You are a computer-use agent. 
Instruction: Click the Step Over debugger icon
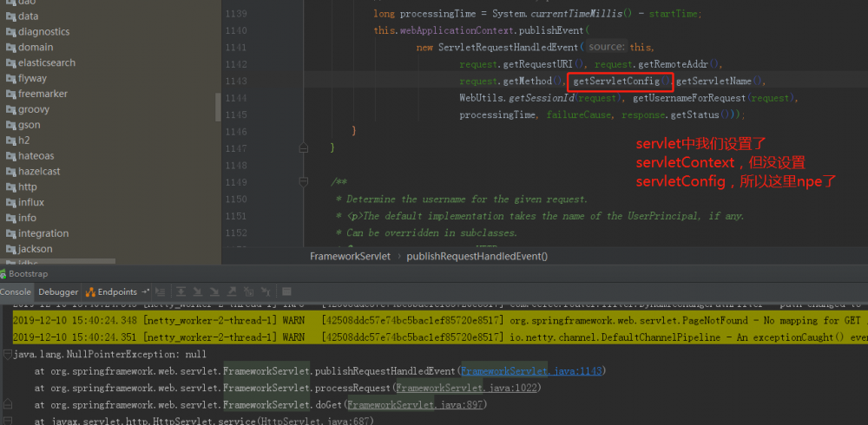tap(181, 291)
